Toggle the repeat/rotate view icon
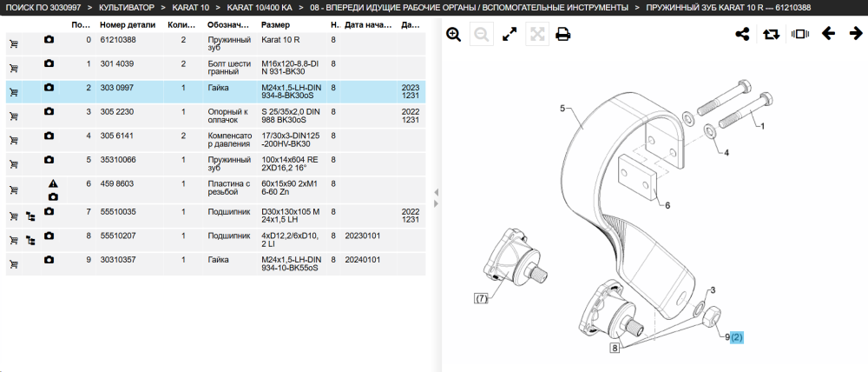This screenshot has width=868, height=372. [771, 35]
